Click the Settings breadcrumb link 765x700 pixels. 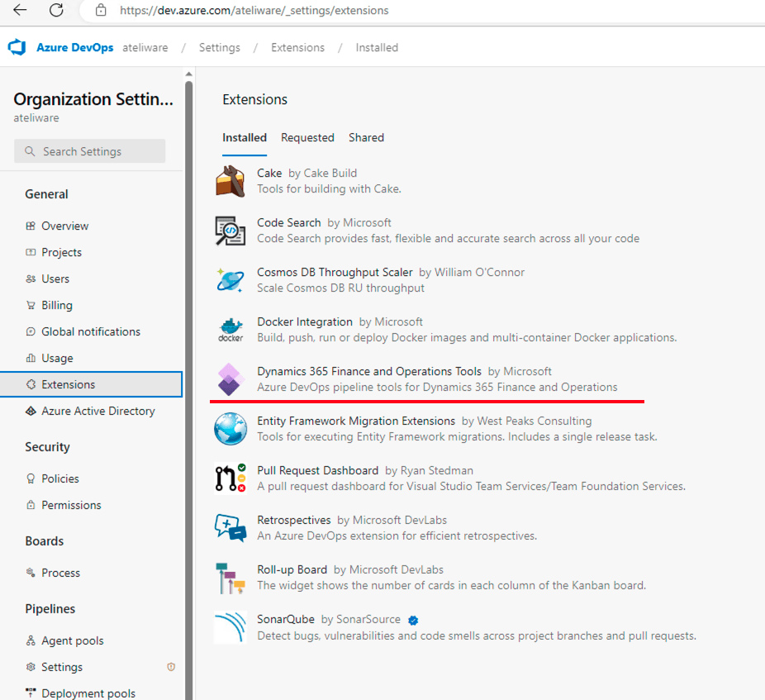click(x=220, y=47)
